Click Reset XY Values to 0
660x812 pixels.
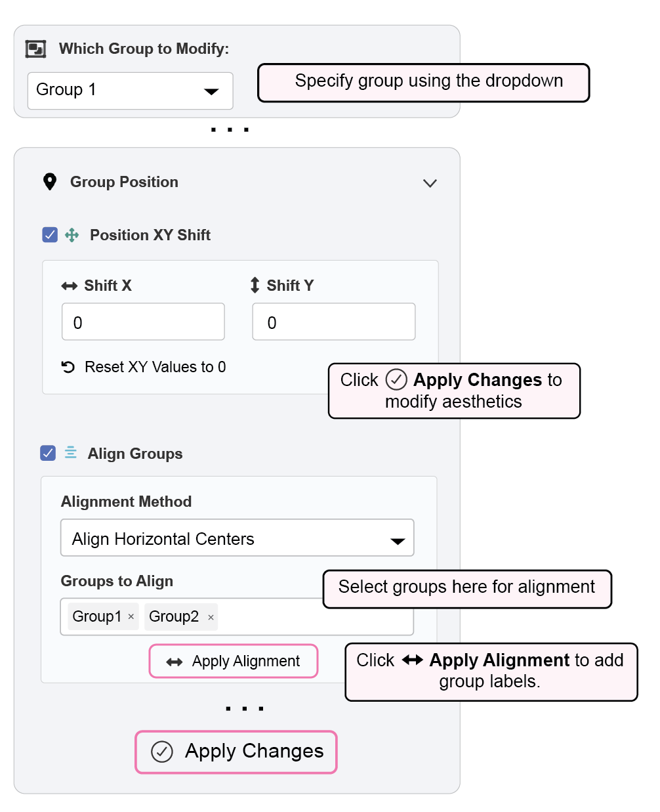(155, 367)
